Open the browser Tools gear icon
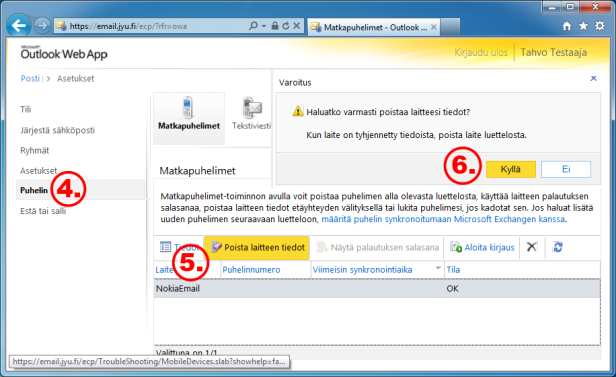Image resolution: width=616 pixels, height=377 pixels. pyautogui.click(x=600, y=26)
